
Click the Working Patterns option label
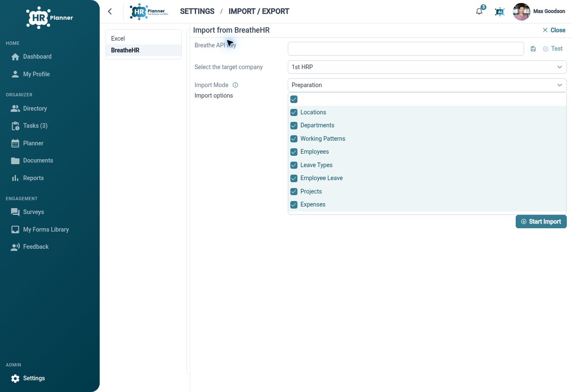tap(323, 139)
